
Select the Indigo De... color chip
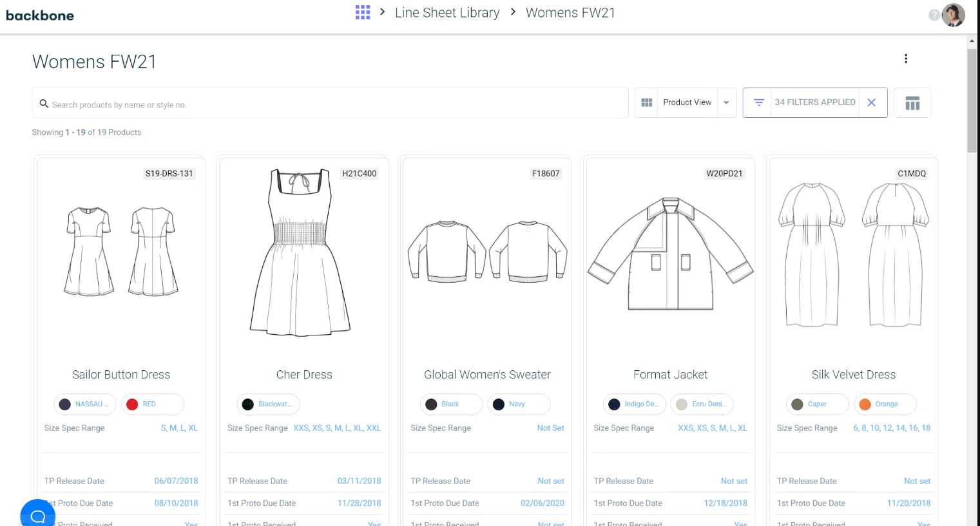634,404
